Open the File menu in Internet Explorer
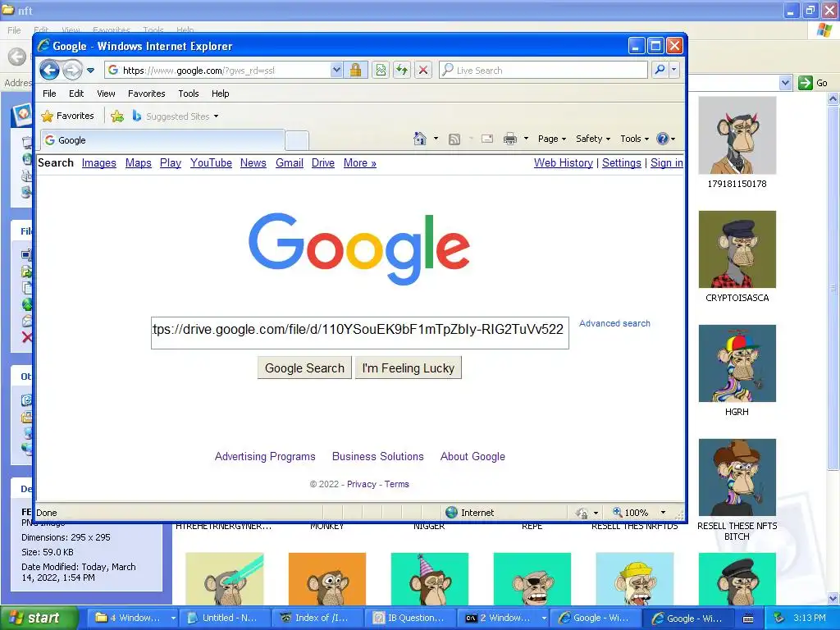The width and height of the screenshot is (840, 630). coord(49,94)
